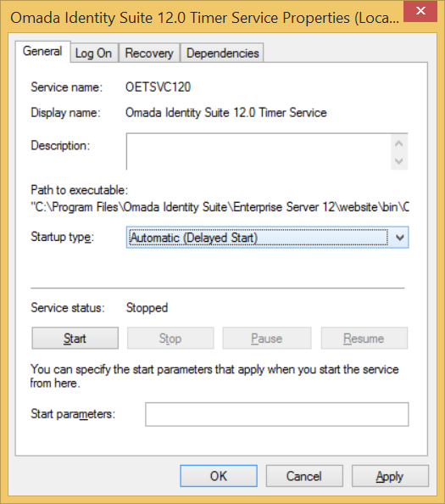Click the greyed-out Resume button
This screenshot has width=445, height=504.
pyautogui.click(x=364, y=339)
